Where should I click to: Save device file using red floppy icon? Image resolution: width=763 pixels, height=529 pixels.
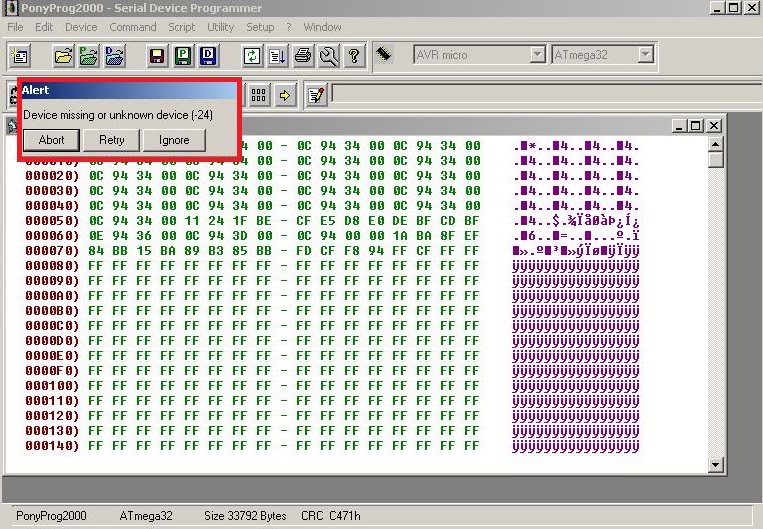point(157,56)
